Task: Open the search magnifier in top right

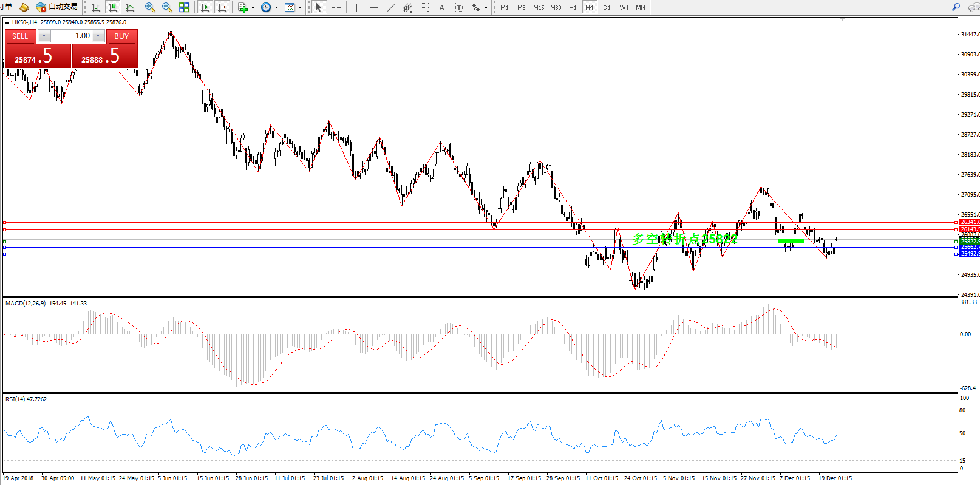Action: click(956, 7)
